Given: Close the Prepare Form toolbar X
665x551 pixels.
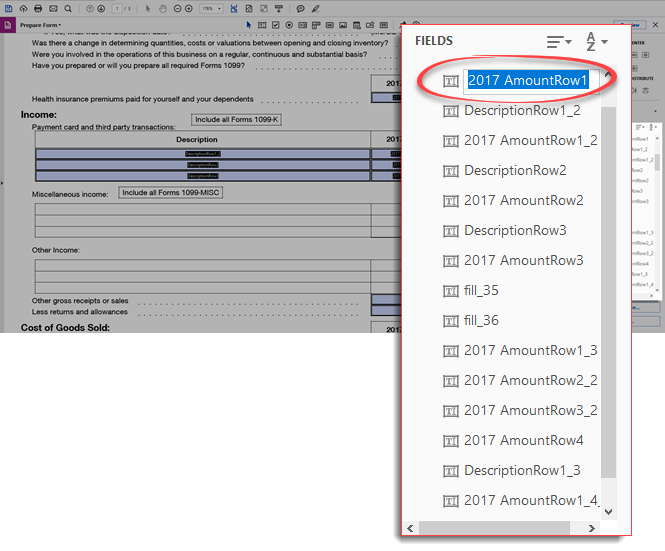Looking at the screenshot, I should pyautogui.click(x=655, y=25).
